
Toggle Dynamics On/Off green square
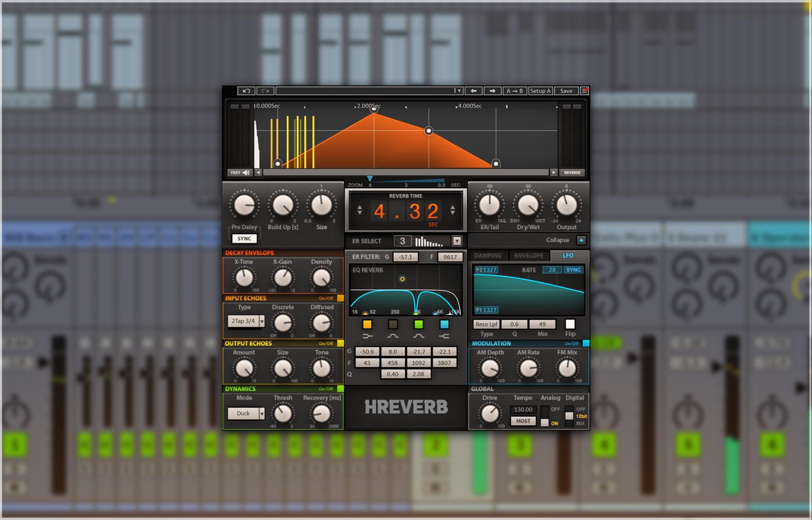(x=340, y=389)
